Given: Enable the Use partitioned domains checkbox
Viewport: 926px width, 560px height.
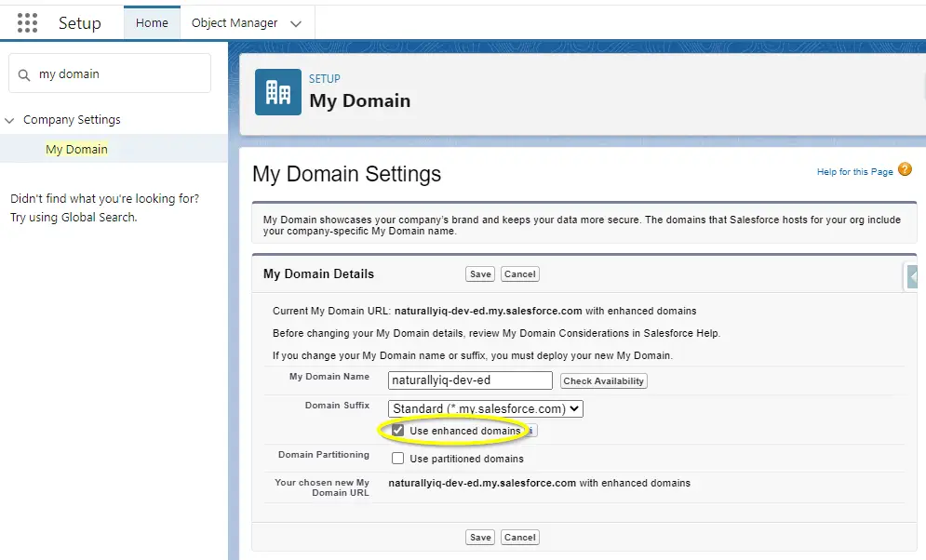Looking at the screenshot, I should point(398,459).
